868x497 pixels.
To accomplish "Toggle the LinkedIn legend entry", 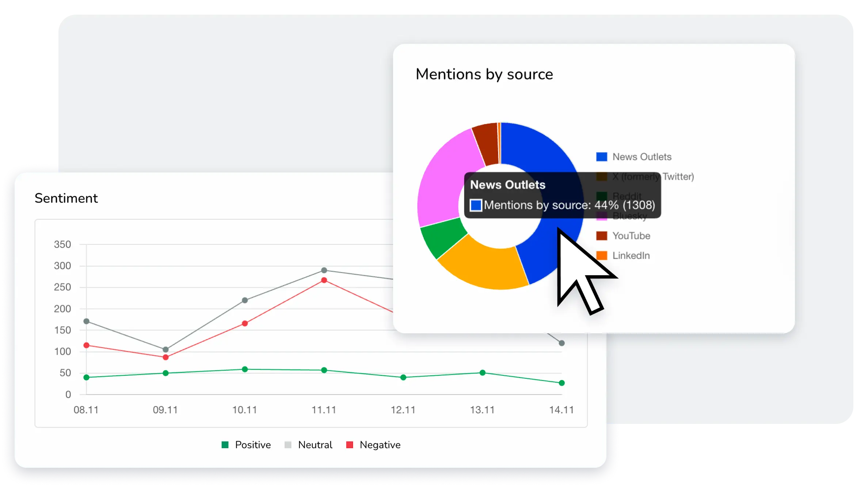I will [x=631, y=255].
